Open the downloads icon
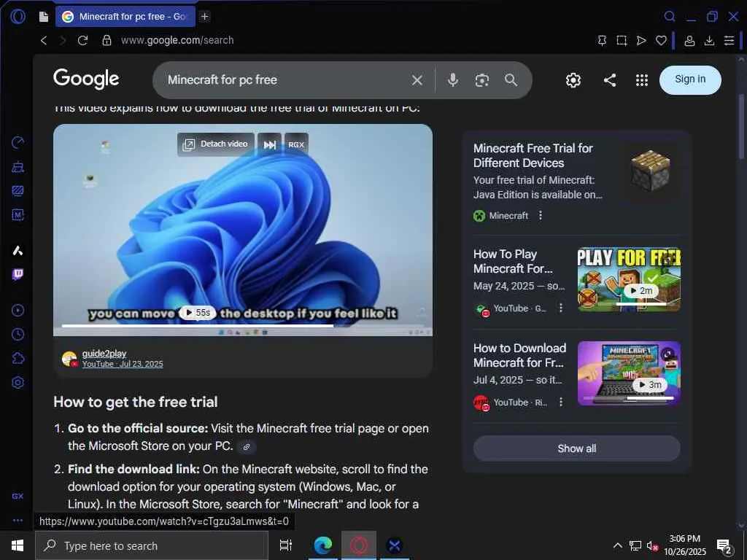 pos(709,41)
